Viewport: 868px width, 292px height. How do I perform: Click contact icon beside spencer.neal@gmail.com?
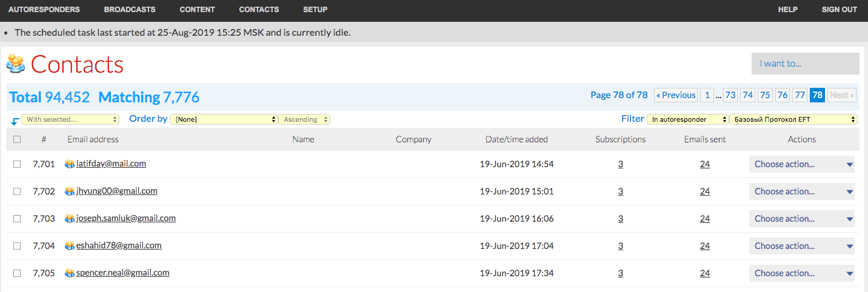click(70, 273)
